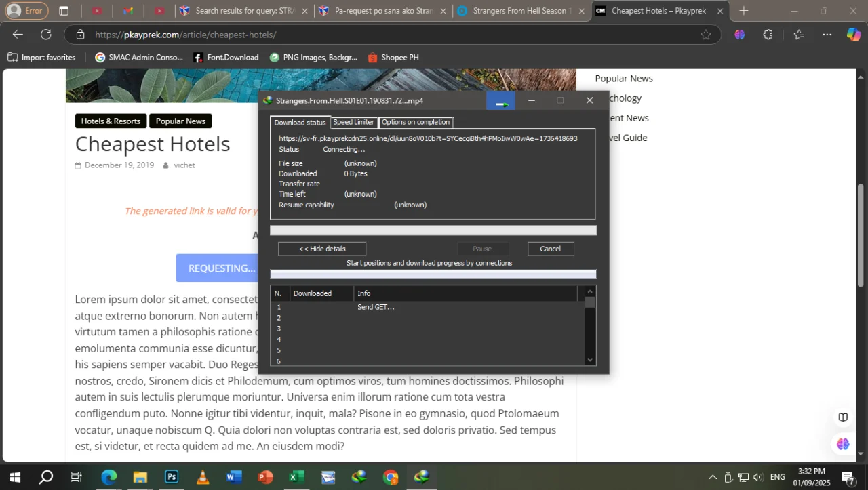Click the overall download progress bar

(433, 230)
